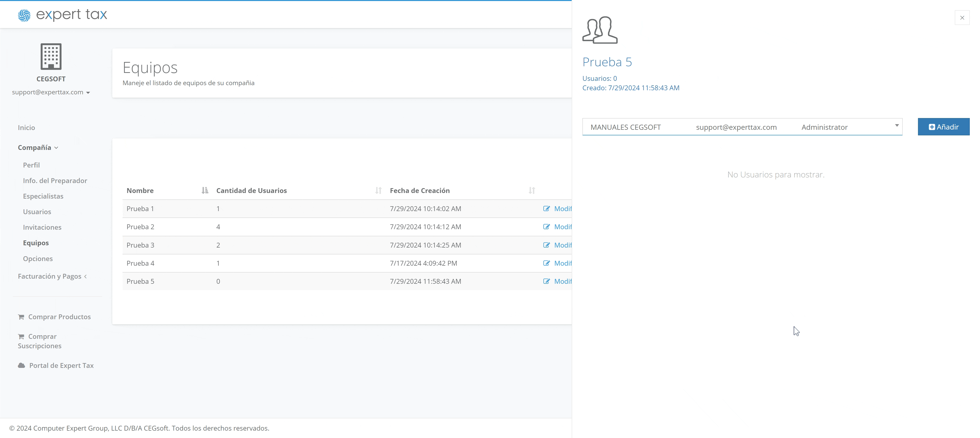Image resolution: width=980 pixels, height=438 pixels.
Task: Open Opciones in the sidebar
Action: [38, 259]
